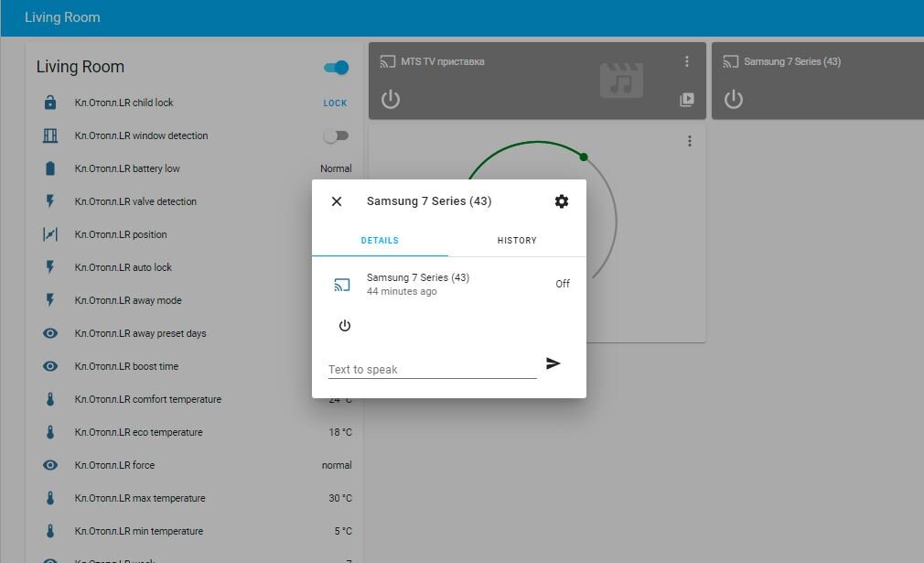Click the battery low icon

(x=50, y=168)
